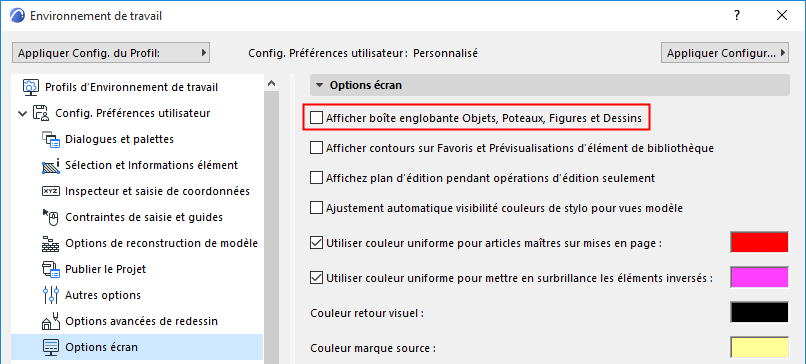The height and width of the screenshot is (364, 806).
Task: Uncheck uniform color for articles maîtres
Action: [316, 243]
